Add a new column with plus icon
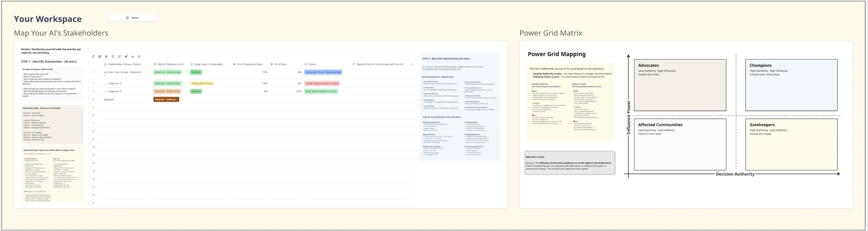This screenshot has width=868, height=231. pos(412,64)
